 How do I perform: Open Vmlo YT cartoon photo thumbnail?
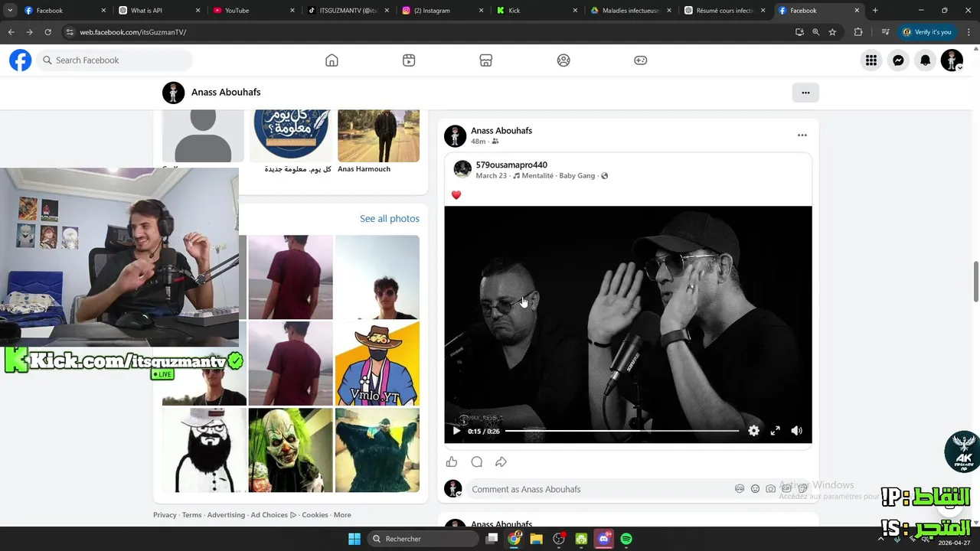[x=377, y=364]
